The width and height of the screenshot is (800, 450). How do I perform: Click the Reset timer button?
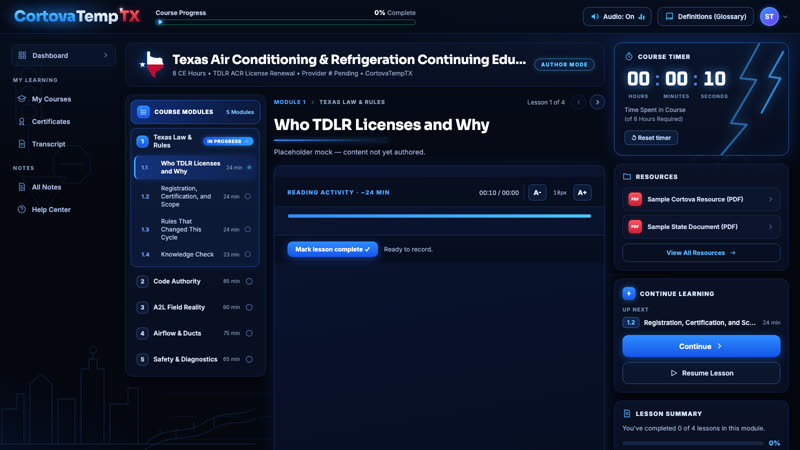tap(651, 138)
